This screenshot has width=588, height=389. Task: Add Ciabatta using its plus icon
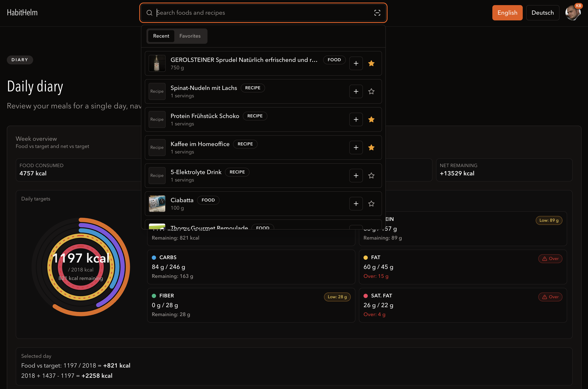pos(356,203)
